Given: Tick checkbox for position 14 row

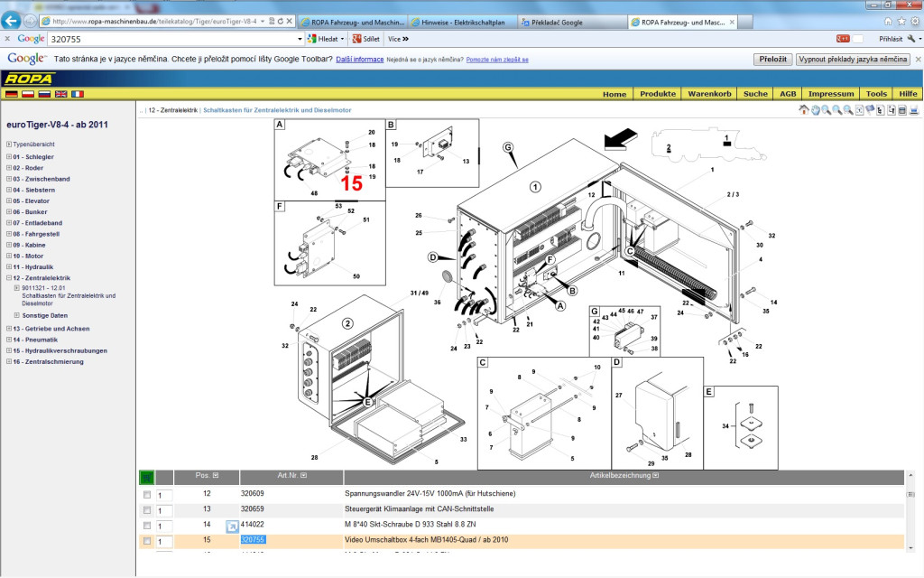Looking at the screenshot, I should tap(147, 526).
